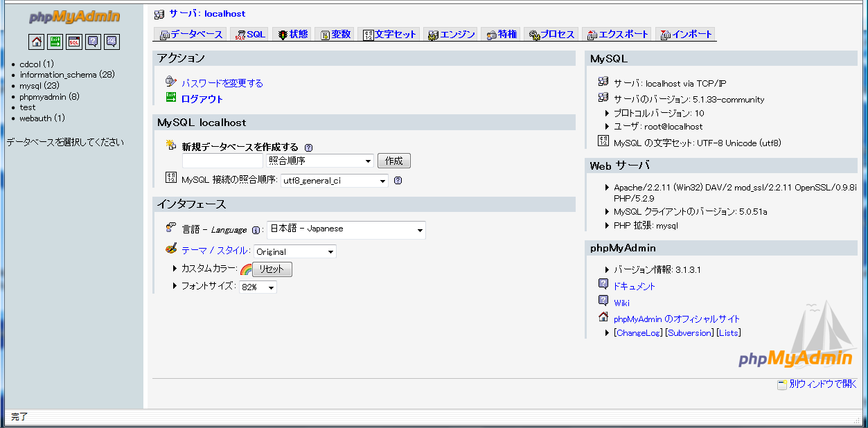Click the Home icon in the sidebar
The image size is (868, 428).
pyautogui.click(x=37, y=42)
